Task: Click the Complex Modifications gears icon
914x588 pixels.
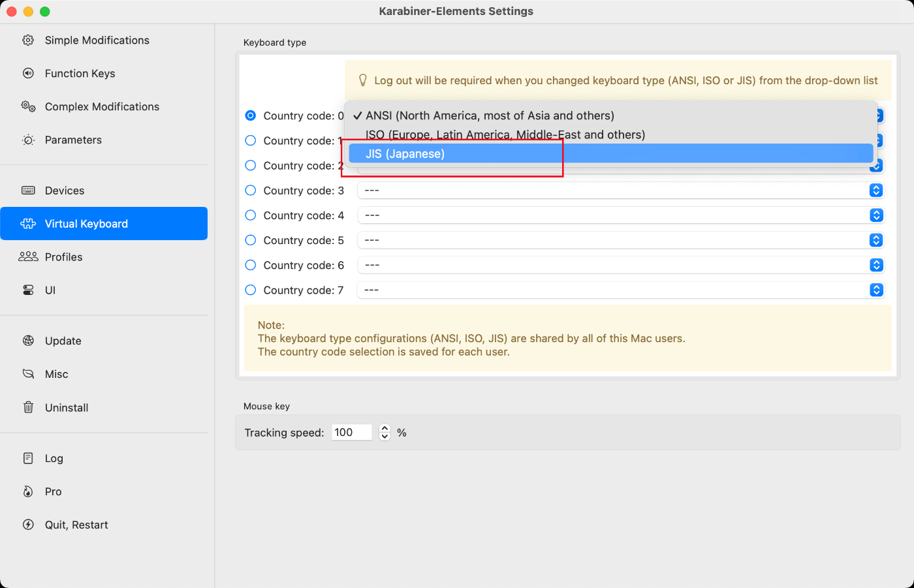Action: point(28,106)
